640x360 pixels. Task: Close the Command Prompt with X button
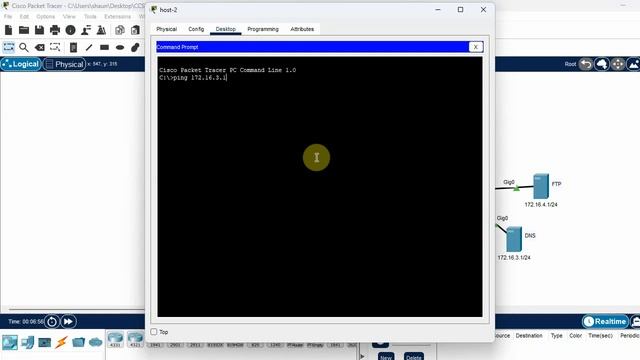476,47
